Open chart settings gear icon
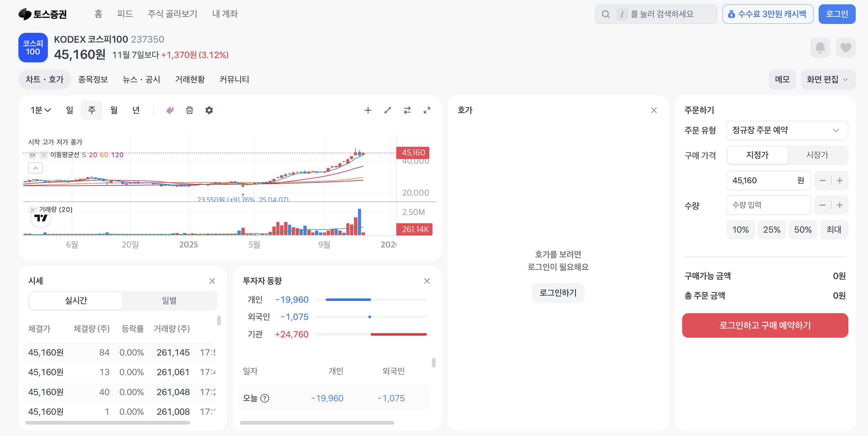The width and height of the screenshot is (868, 436). point(209,110)
